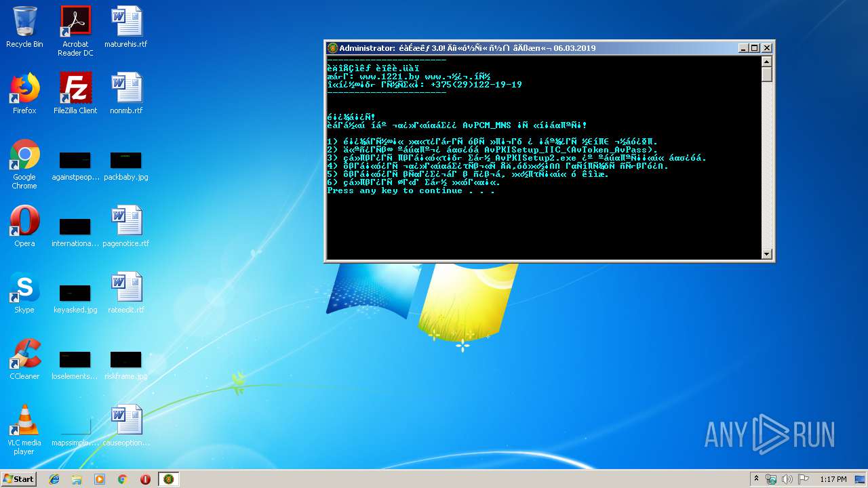Open the Start menu
This screenshot has width=868, height=488.
(18, 479)
